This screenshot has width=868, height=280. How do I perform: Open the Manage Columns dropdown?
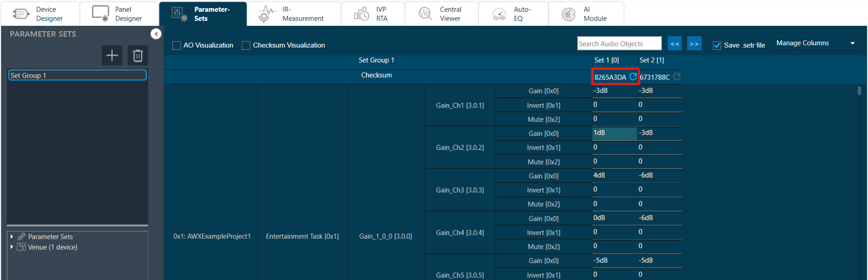point(815,43)
